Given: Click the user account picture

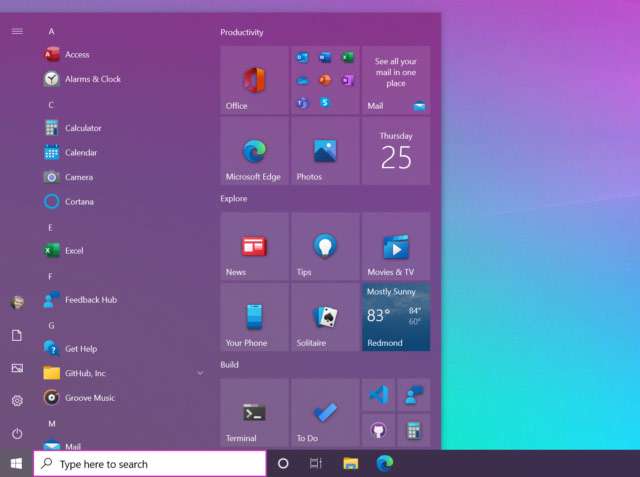Looking at the screenshot, I should 17,302.
